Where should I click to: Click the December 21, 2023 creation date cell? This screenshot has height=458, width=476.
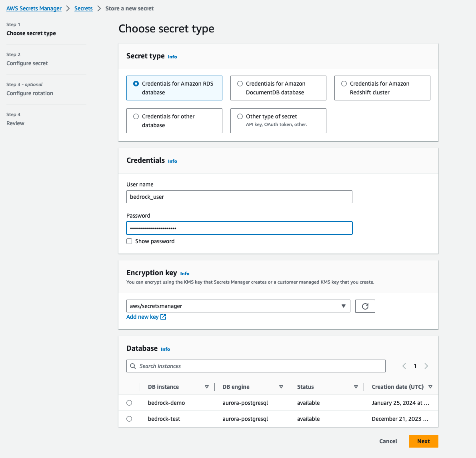coord(400,419)
